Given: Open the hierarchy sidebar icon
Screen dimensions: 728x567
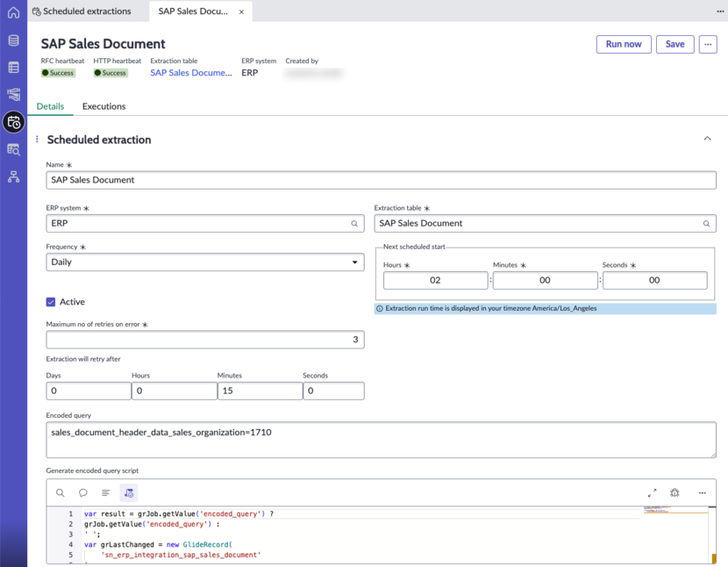Looking at the screenshot, I should pos(13,176).
